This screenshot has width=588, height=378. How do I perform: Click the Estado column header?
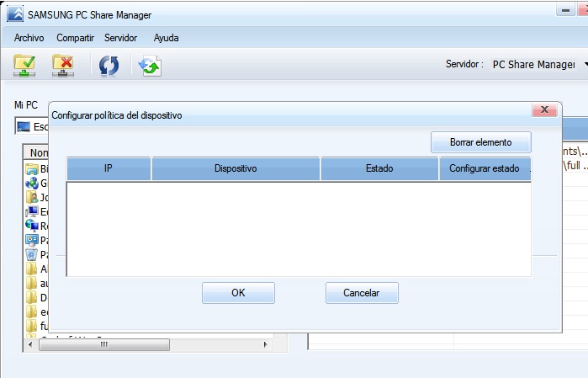(379, 168)
